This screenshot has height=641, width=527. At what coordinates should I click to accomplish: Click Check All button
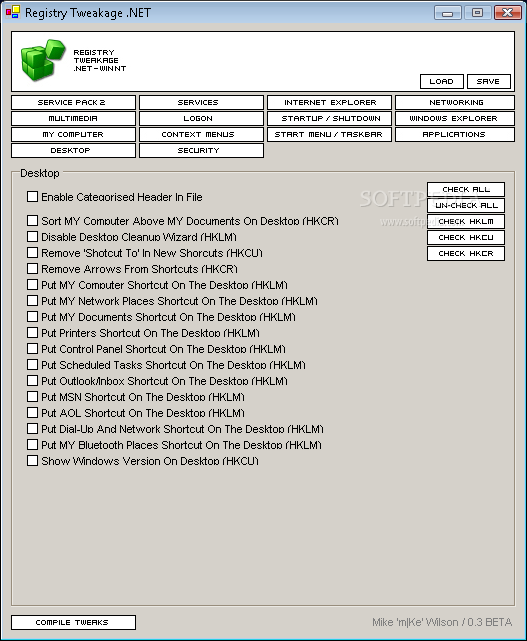point(466,189)
